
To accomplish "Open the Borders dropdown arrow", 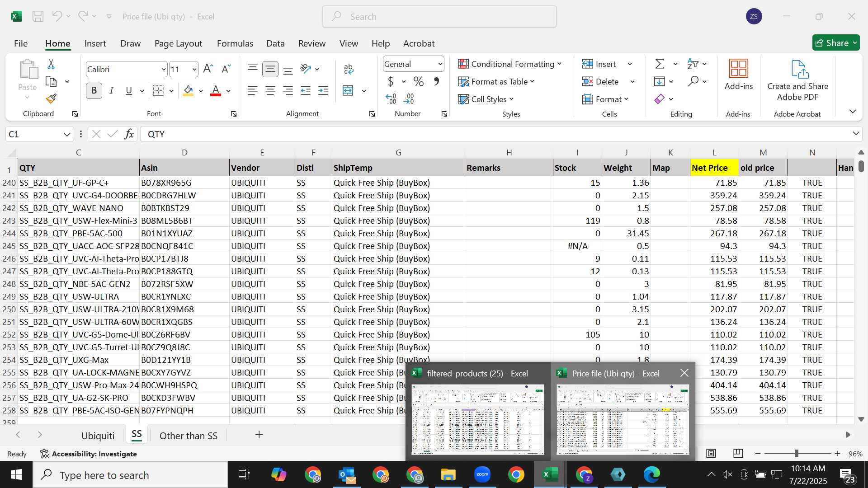I will [171, 91].
